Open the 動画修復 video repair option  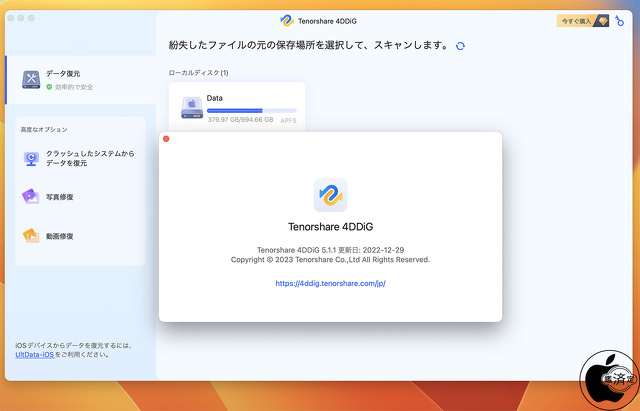click(80, 236)
